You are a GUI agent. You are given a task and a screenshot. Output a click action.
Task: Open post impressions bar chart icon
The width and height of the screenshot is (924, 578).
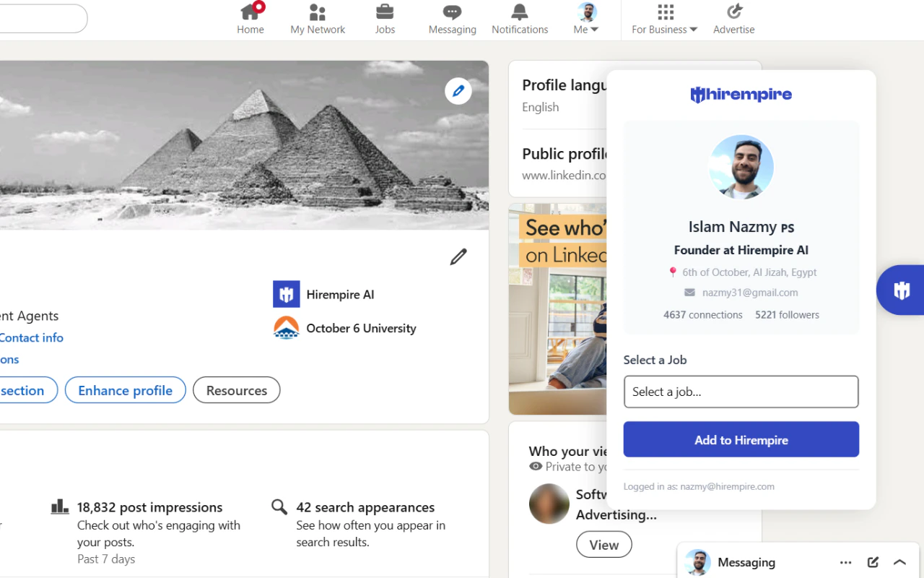tap(60, 506)
